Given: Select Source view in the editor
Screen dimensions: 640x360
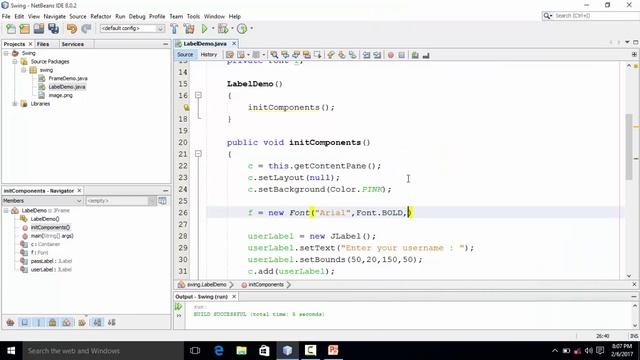Looking at the screenshot, I should (185, 55).
